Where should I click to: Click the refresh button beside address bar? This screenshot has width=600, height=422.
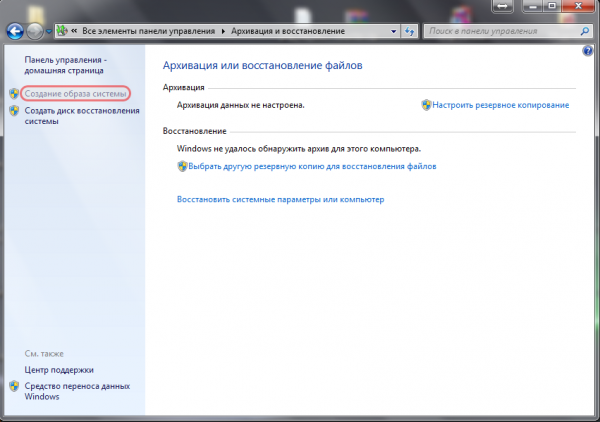pos(409,31)
